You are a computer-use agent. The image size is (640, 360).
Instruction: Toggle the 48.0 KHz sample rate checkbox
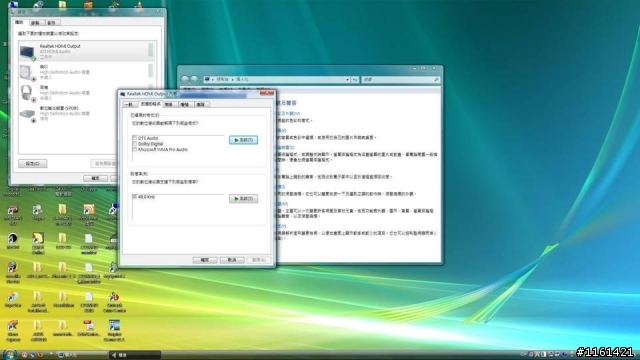(135, 197)
